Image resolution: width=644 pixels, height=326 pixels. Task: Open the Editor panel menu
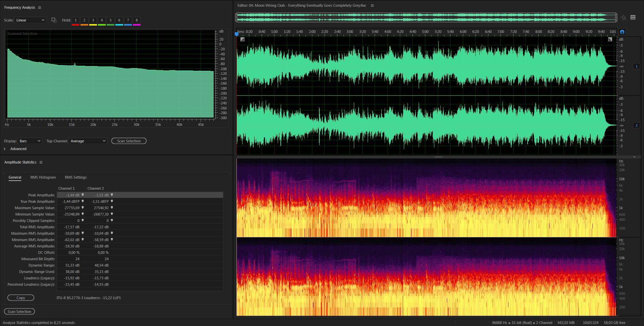[x=372, y=5]
